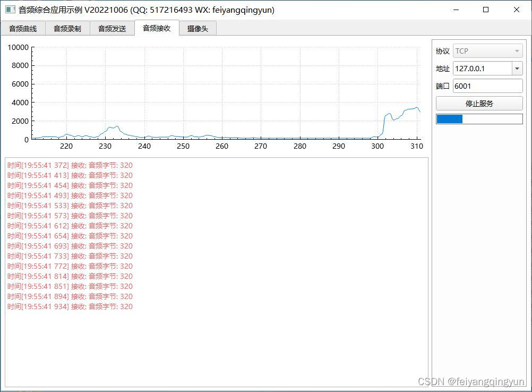
Task: Select log line with time 19:55:41 454
Action: (x=70, y=186)
